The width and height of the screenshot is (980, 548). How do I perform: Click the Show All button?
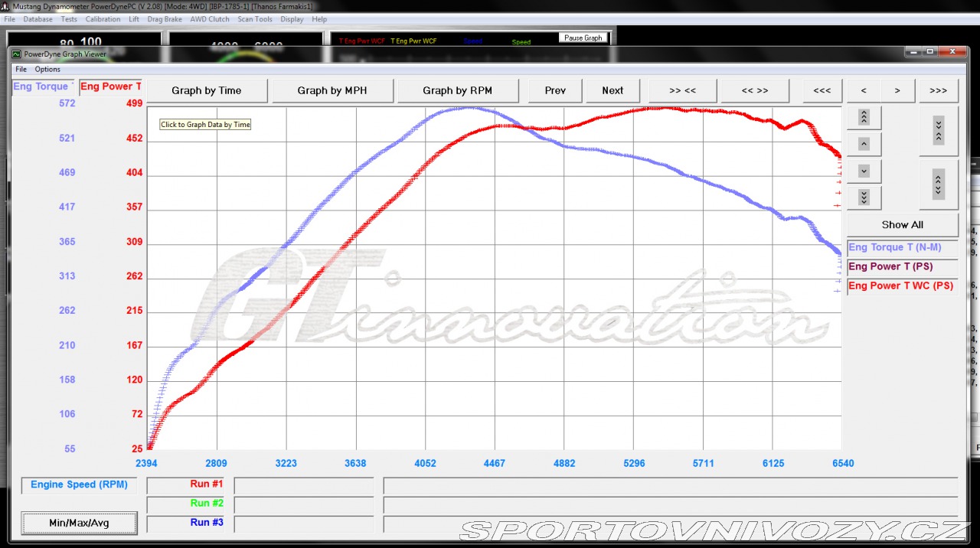coord(903,225)
